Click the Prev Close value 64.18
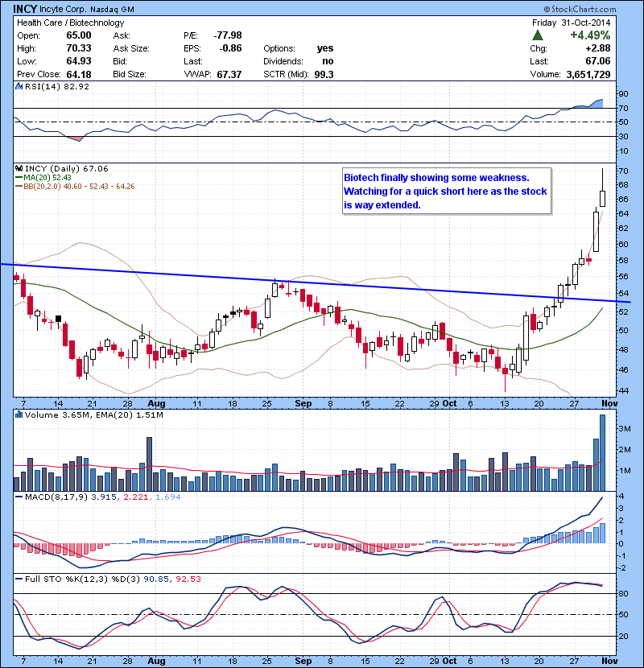The height and width of the screenshot is (668, 644). 79,74
